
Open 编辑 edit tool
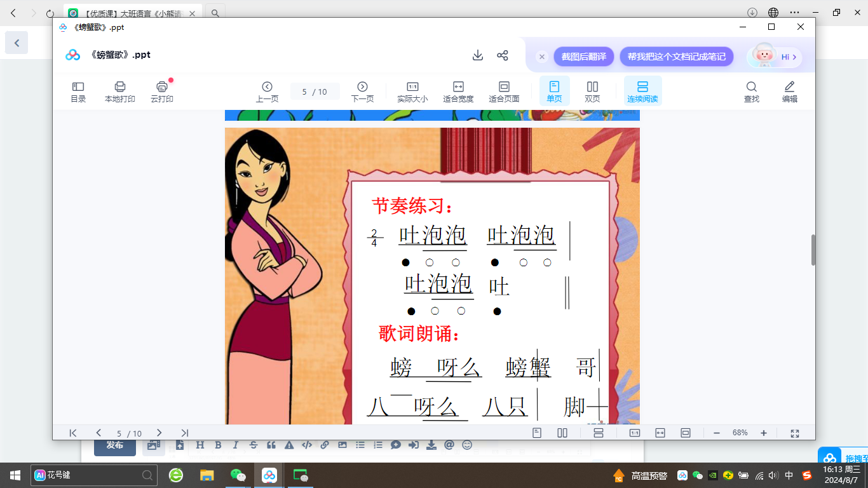point(789,92)
